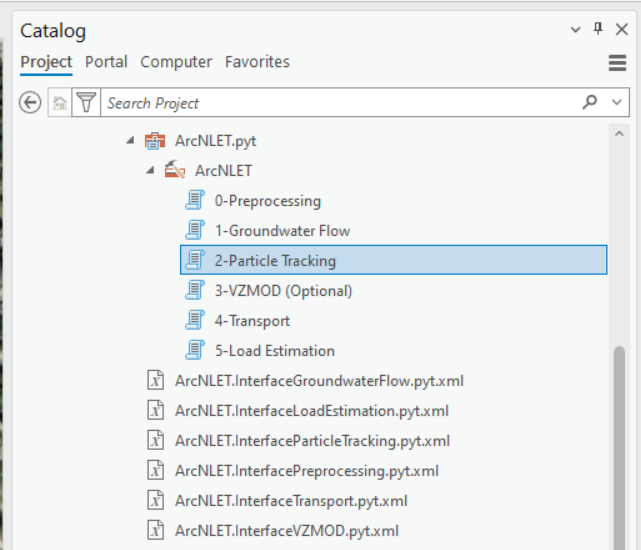
Task: Select ArcNLET.InterfaceTransport.pyt.xml file
Action: (291, 501)
